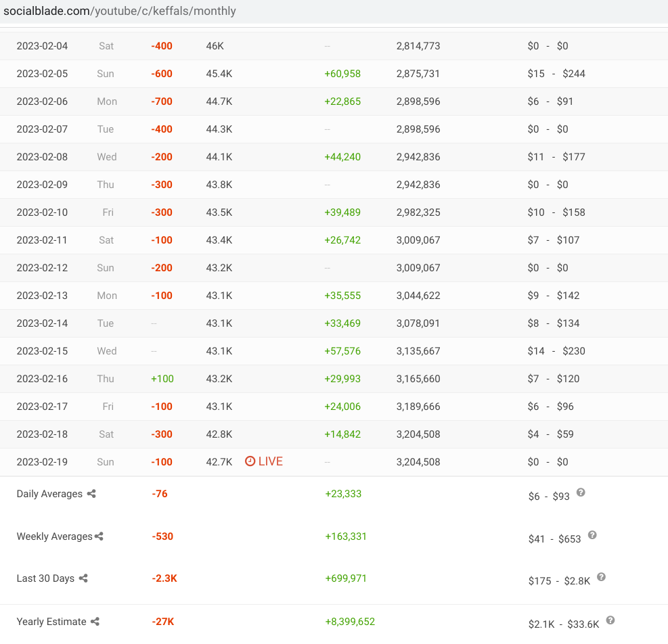Click share icon next to Last 30 Days
The width and height of the screenshot is (668, 644).
83,578
